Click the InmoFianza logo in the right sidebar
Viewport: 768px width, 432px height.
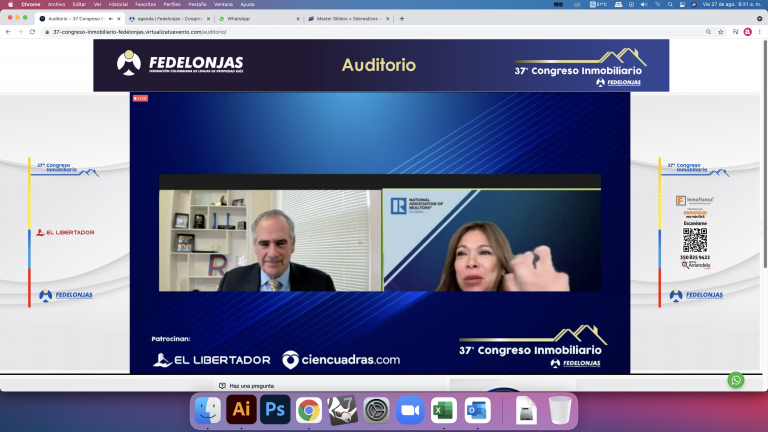click(695, 200)
